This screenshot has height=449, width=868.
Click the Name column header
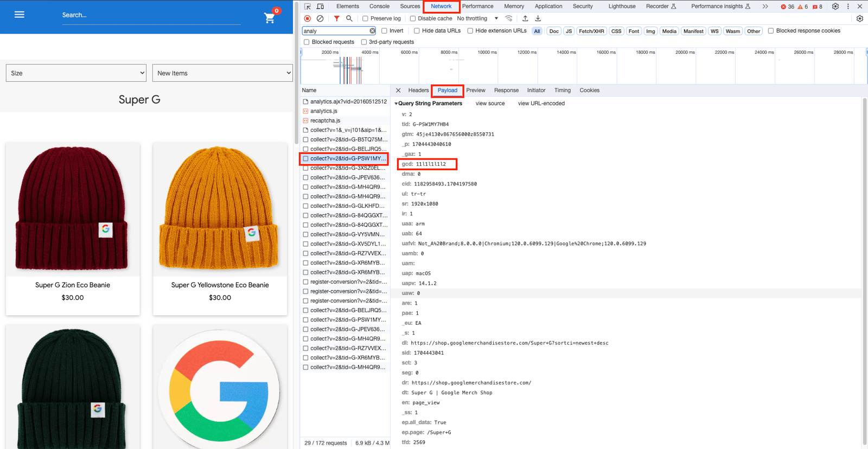345,91
